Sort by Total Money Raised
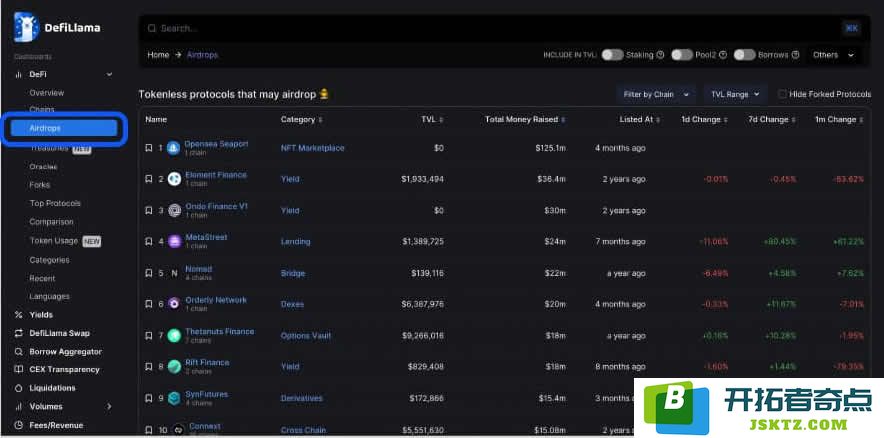884x438 pixels. pyautogui.click(x=563, y=120)
